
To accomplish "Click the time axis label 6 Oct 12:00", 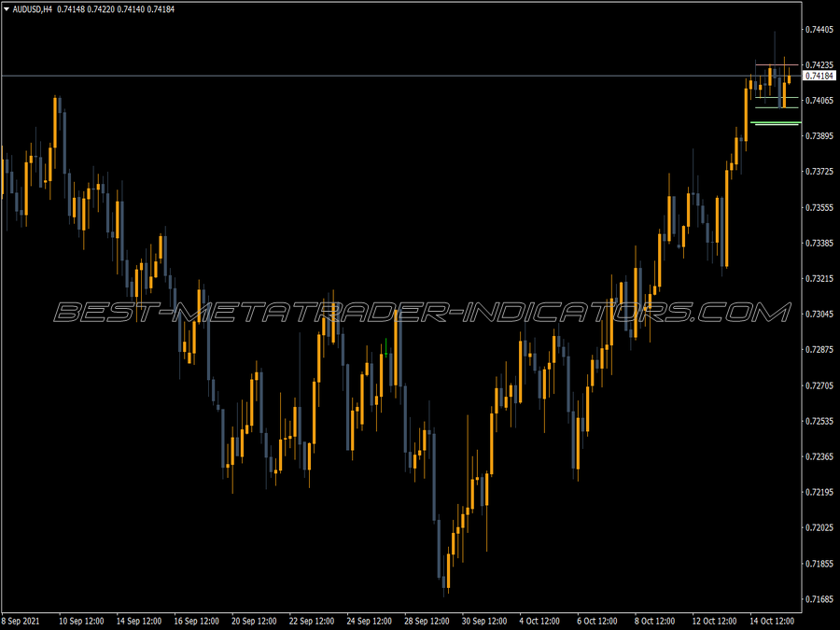I will (x=596, y=621).
